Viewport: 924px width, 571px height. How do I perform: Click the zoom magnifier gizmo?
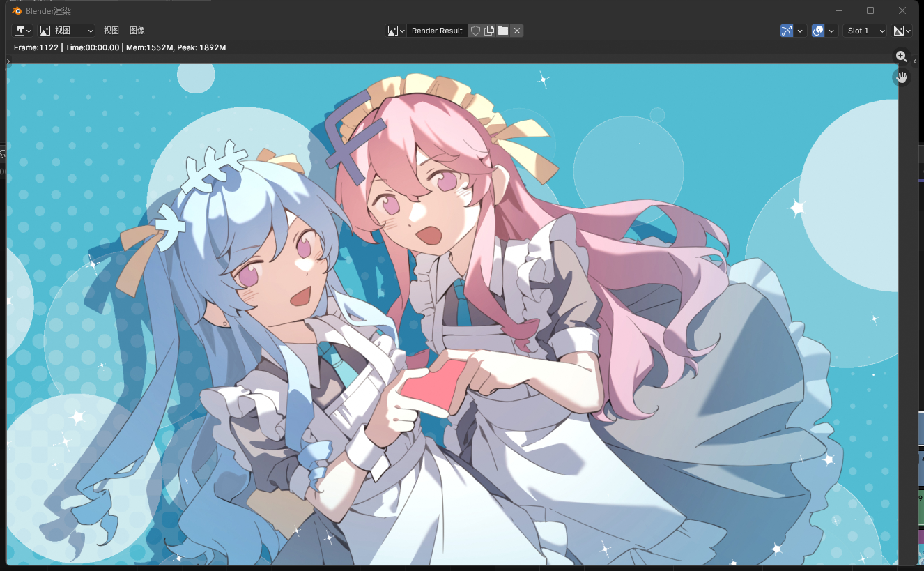coord(902,56)
